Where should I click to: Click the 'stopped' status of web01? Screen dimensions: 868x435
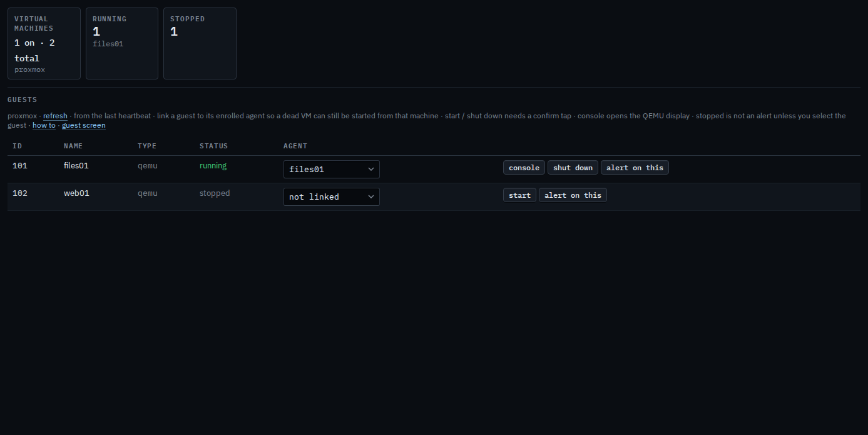coord(215,193)
